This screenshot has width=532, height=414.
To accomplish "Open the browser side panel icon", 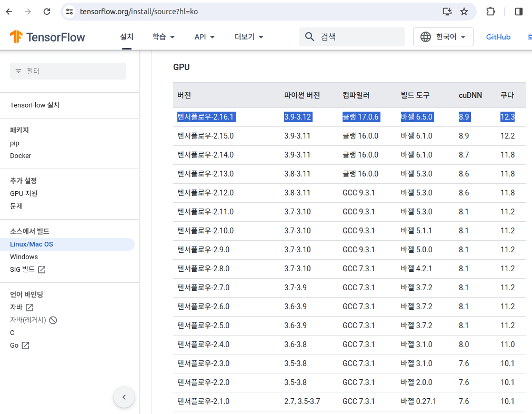I will point(519,12).
